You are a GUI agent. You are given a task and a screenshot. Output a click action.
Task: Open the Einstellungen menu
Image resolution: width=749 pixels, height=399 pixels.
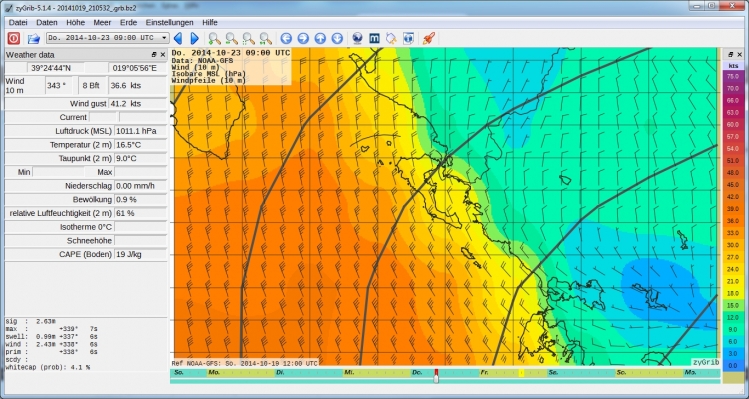point(170,22)
